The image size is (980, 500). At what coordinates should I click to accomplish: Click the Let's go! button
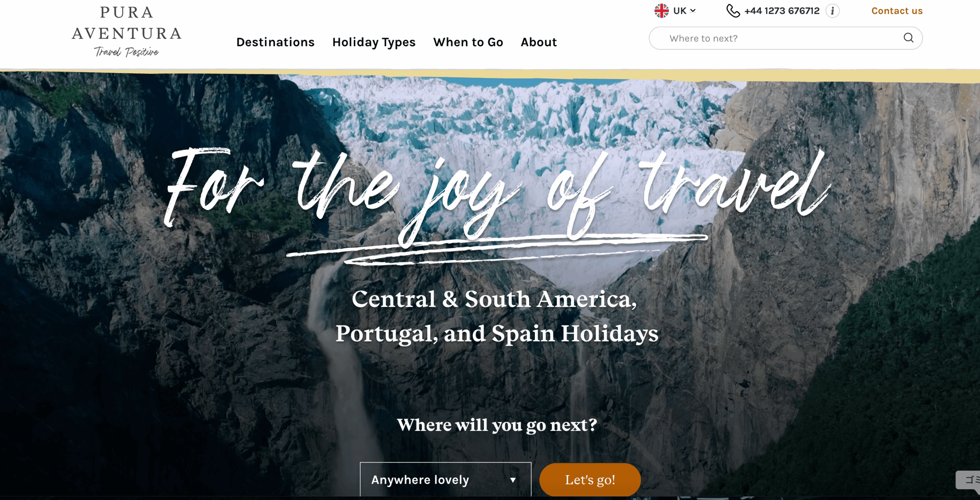click(x=590, y=480)
